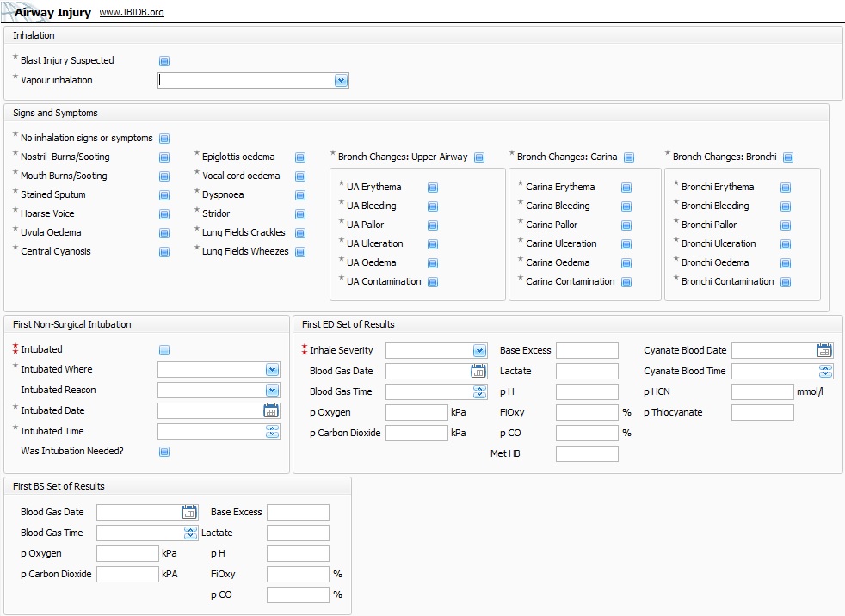845x616 pixels.
Task: Adjust ED Blood Gas Time spinner
Action: click(479, 392)
